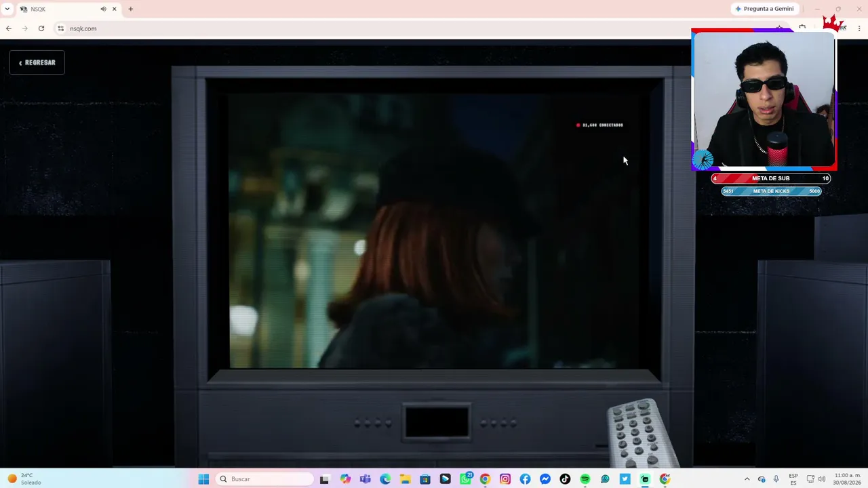Click the Buscar taskbar search box
Screen dimensions: 868x488
coord(265,479)
